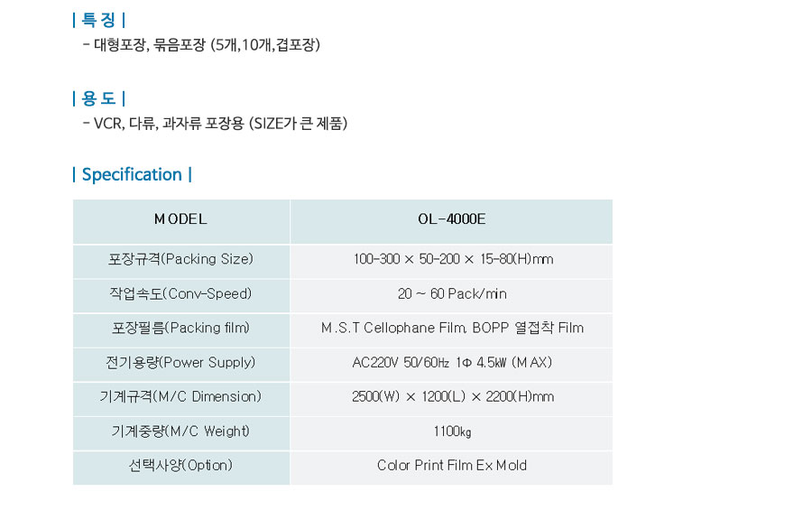Screen dimensions: 812x510
Task: Click the M.S.T Cellophane Film value
Action: [x=452, y=329]
